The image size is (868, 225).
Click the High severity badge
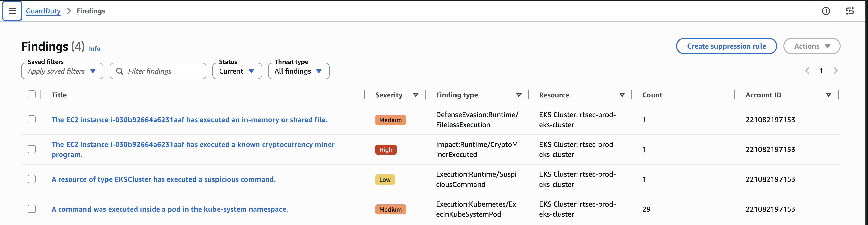coord(386,150)
